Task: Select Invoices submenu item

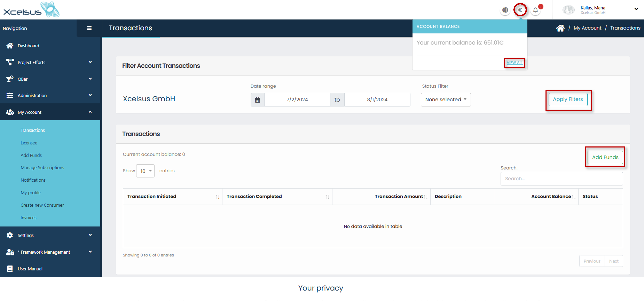Action: pyautogui.click(x=29, y=218)
